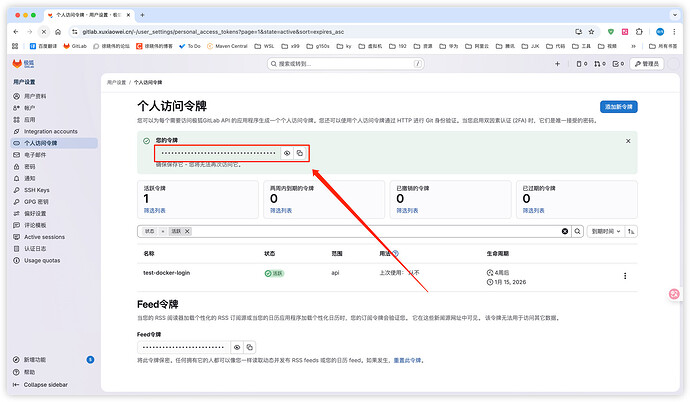Viewport: 690px width, 402px height.
Task: Click 筛选列表 under 活跃令牌
Action: click(x=154, y=211)
